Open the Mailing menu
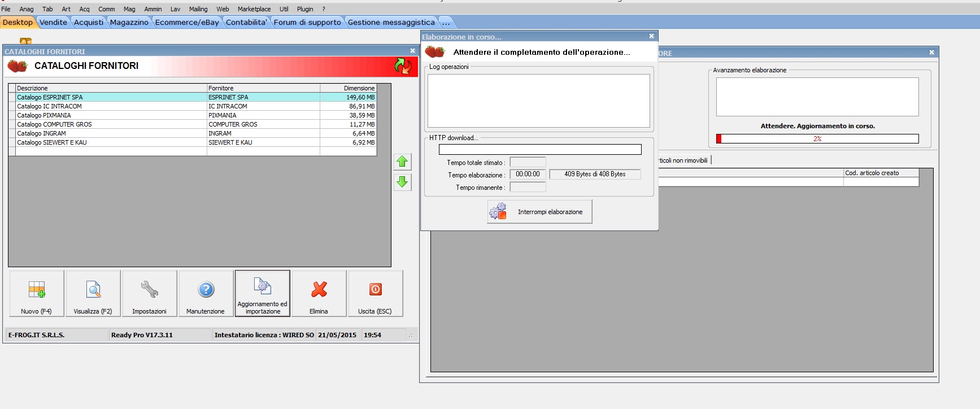The height and width of the screenshot is (409, 980). (198, 9)
